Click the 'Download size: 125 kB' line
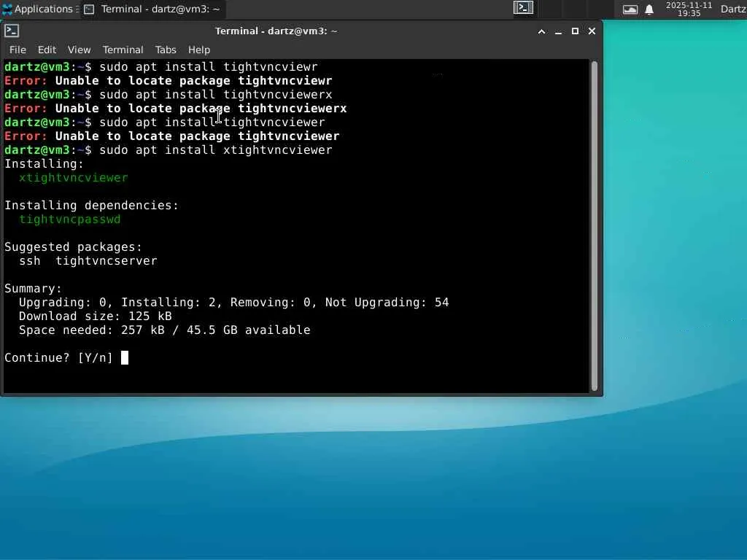 [x=96, y=316]
